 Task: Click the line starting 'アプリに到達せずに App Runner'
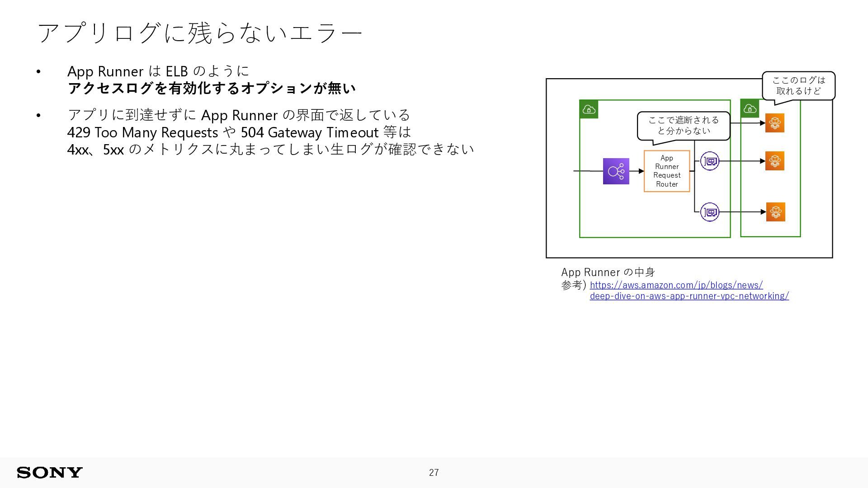point(239,115)
